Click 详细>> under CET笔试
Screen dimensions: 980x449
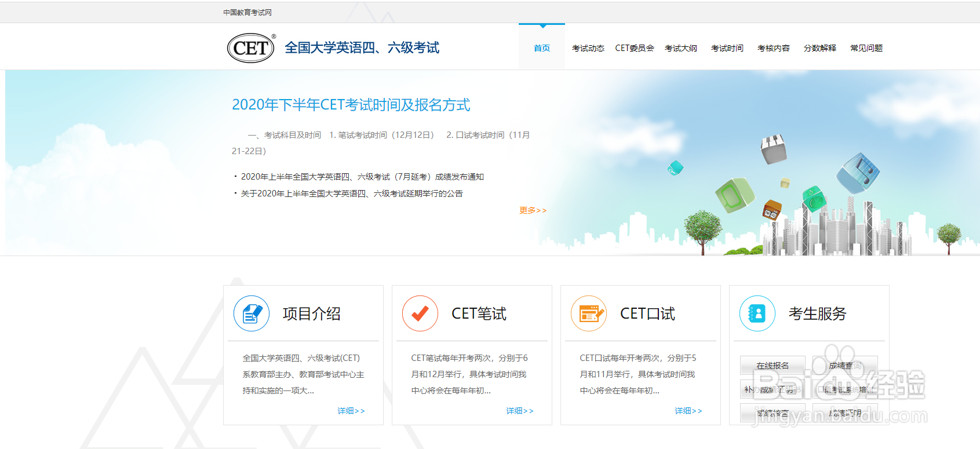point(520,411)
